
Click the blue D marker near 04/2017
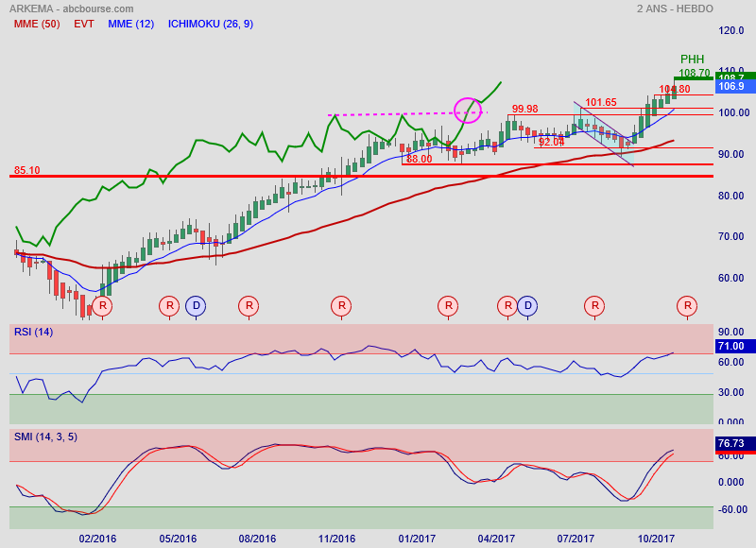click(526, 306)
